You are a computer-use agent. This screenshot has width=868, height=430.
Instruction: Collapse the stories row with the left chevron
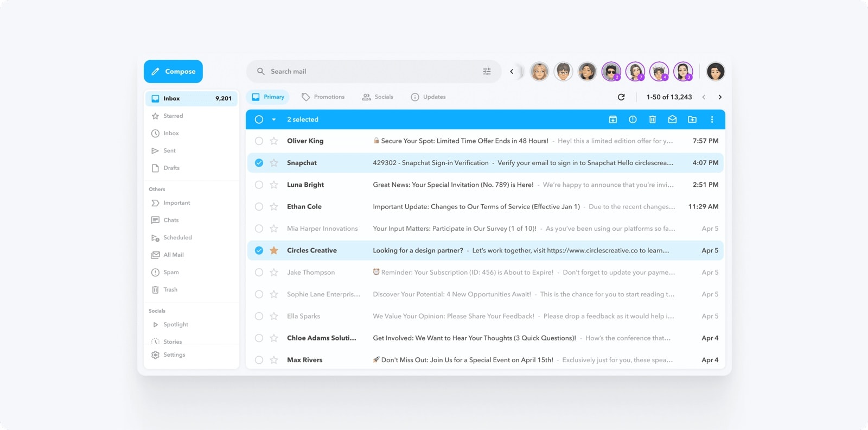pos(512,72)
